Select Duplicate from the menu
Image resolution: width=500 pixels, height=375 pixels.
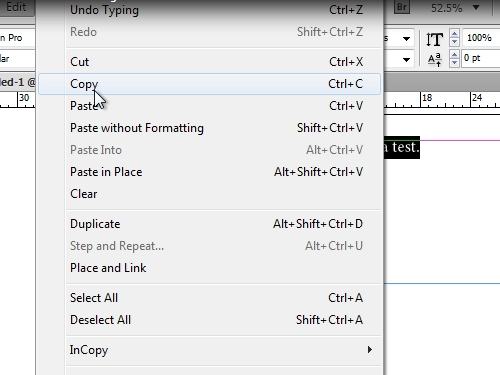click(209, 224)
